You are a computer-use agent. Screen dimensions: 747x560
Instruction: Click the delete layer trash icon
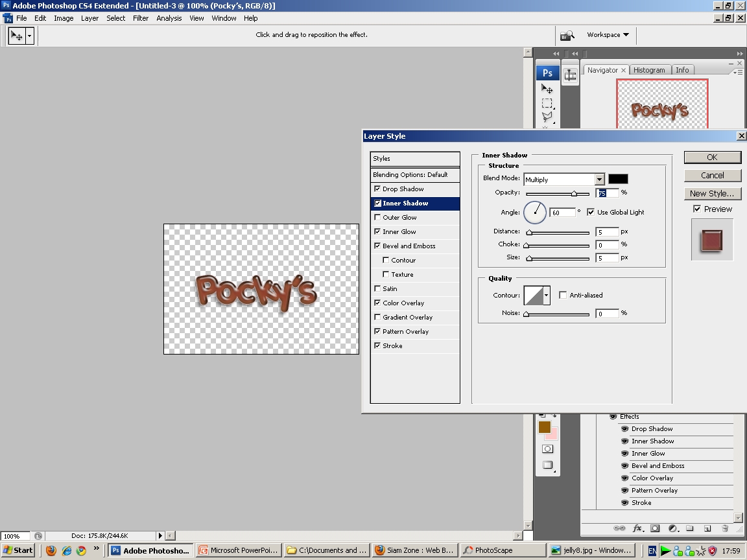(x=724, y=528)
